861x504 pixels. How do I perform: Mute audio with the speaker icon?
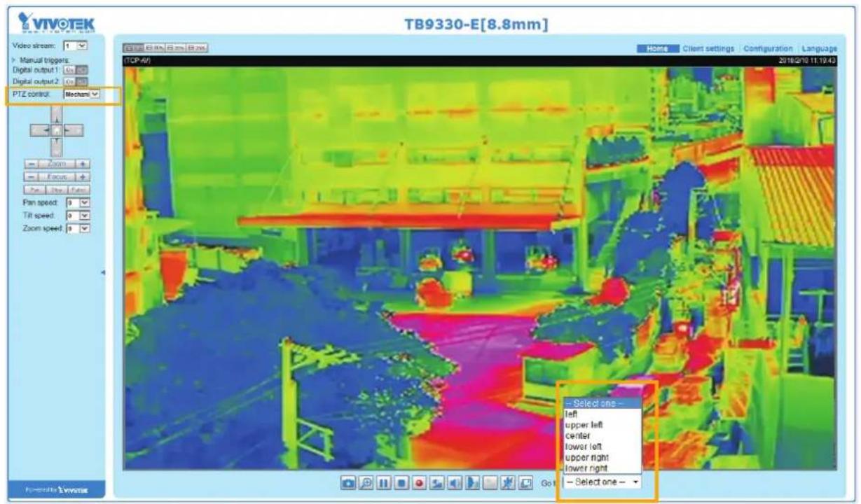(x=454, y=482)
